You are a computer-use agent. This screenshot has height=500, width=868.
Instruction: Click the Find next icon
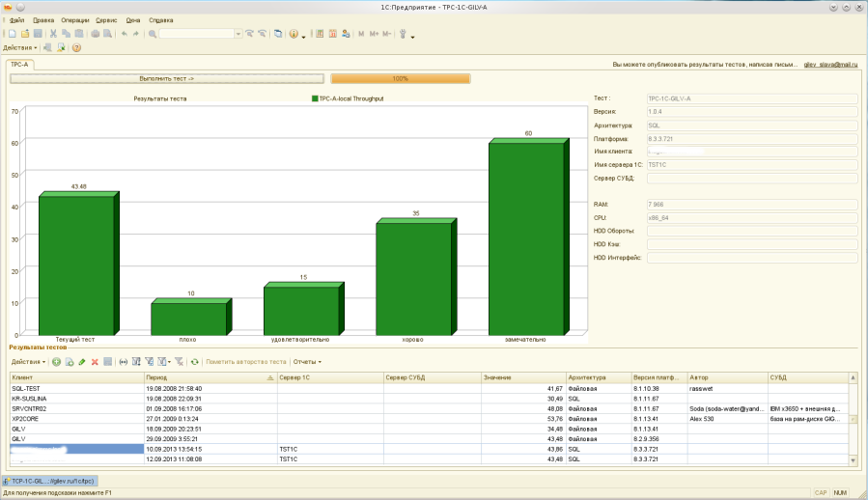250,33
